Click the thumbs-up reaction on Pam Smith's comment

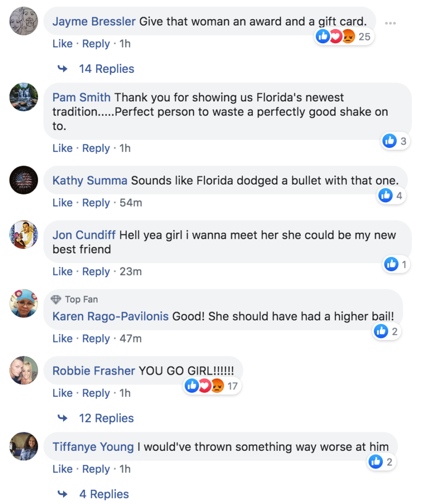[389, 141]
